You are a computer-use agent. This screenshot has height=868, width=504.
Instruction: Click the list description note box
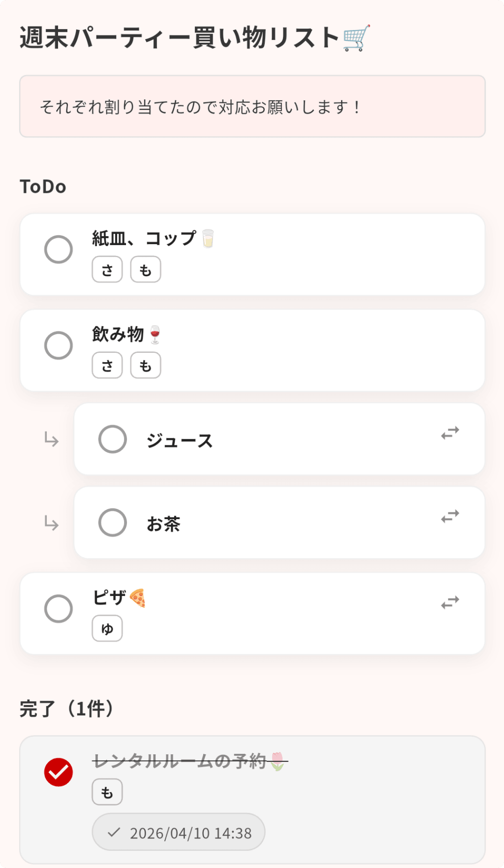(x=252, y=106)
